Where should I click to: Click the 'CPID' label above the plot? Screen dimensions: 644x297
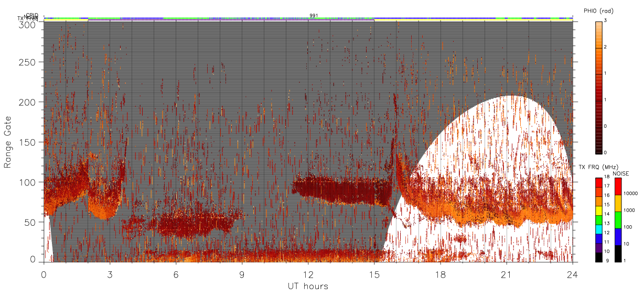click(33, 15)
